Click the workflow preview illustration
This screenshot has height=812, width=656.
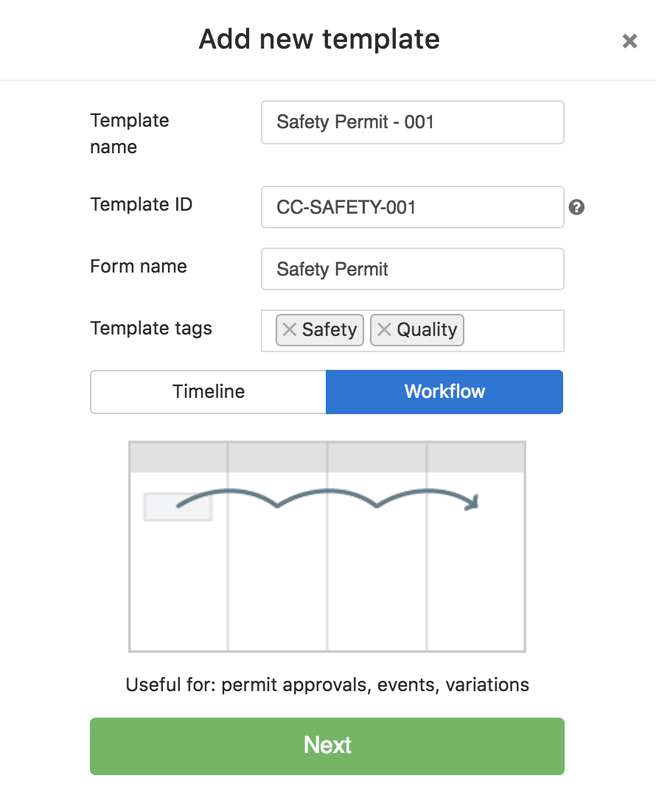point(327,546)
